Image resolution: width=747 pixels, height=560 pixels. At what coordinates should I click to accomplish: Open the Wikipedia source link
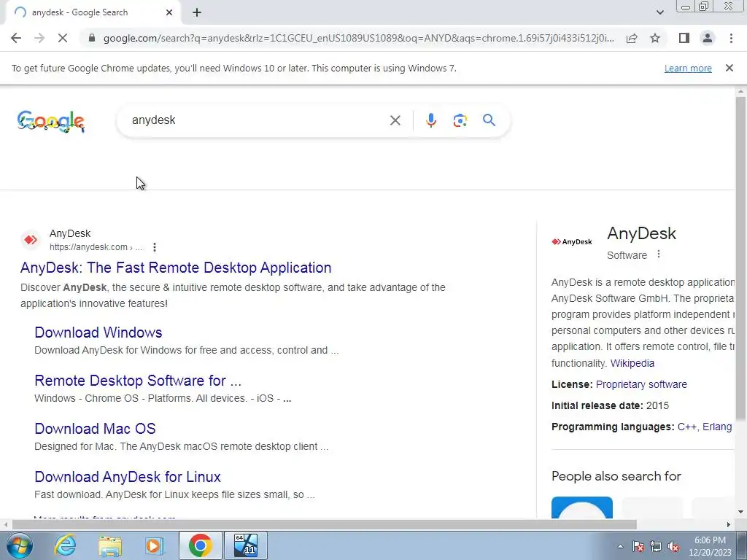tap(632, 363)
